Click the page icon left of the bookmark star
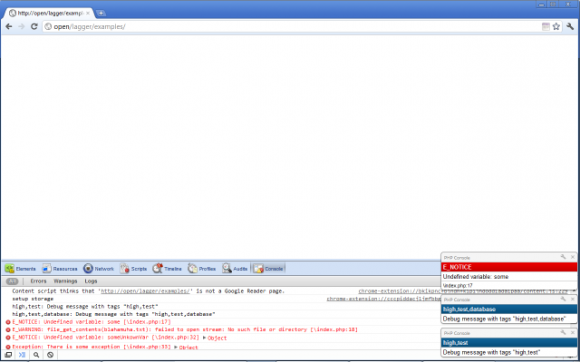 click(546, 27)
